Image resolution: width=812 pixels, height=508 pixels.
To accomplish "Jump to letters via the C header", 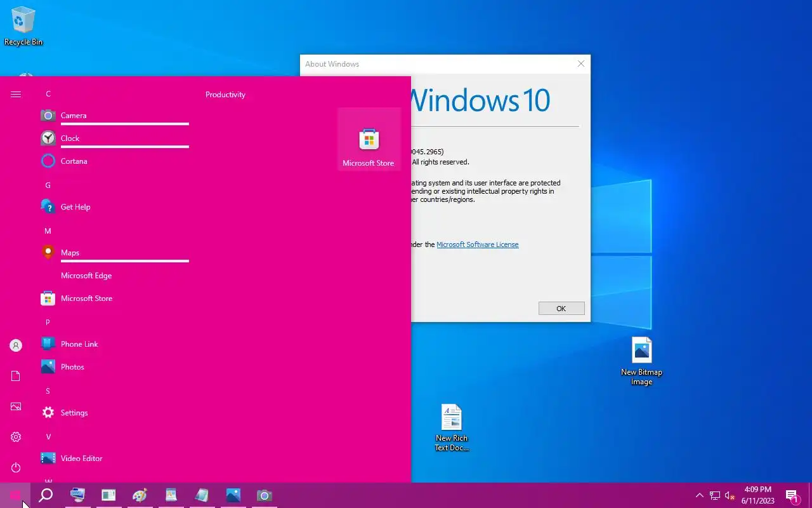I will pyautogui.click(x=48, y=94).
